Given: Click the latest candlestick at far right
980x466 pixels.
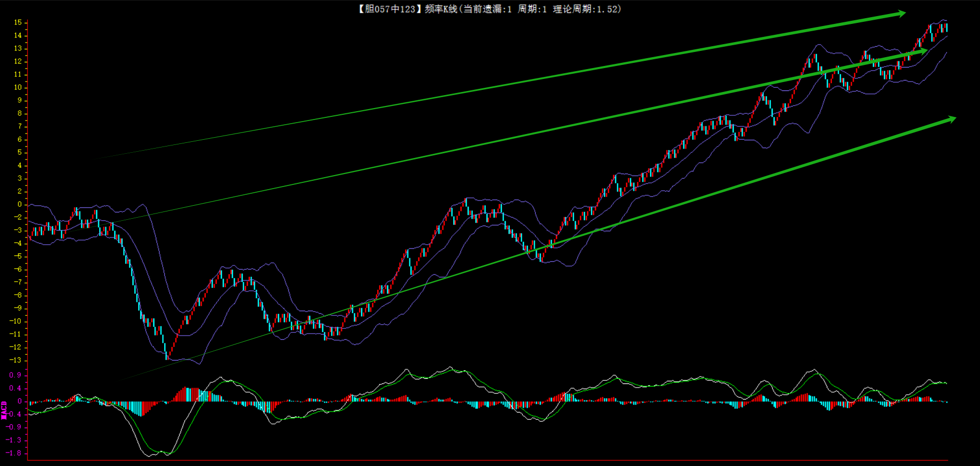Looking at the screenshot, I should coord(946,28).
